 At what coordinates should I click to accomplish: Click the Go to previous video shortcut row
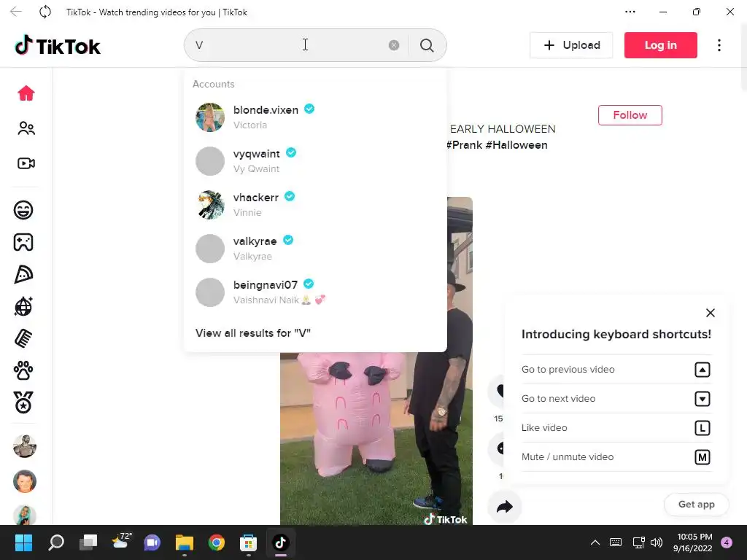[x=616, y=370]
